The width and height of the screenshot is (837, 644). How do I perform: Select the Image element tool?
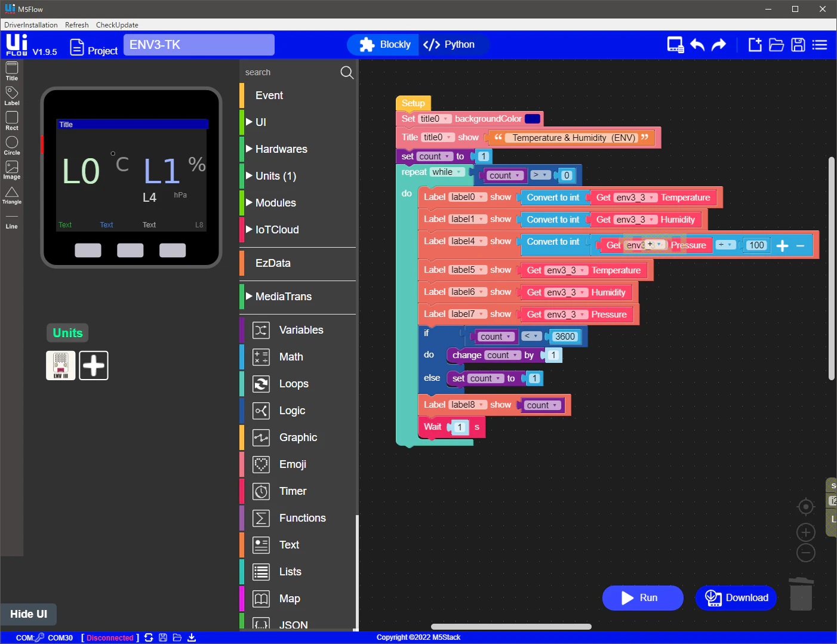(12, 170)
